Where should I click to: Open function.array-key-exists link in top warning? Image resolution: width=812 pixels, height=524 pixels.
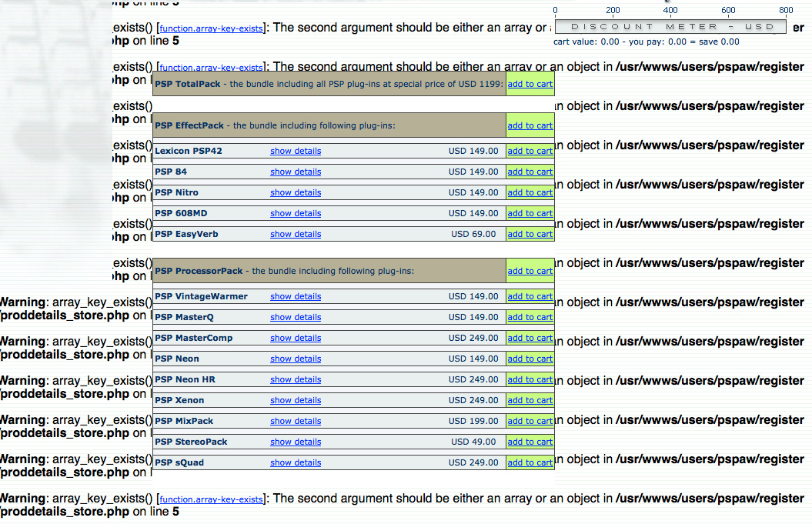[212, 28]
